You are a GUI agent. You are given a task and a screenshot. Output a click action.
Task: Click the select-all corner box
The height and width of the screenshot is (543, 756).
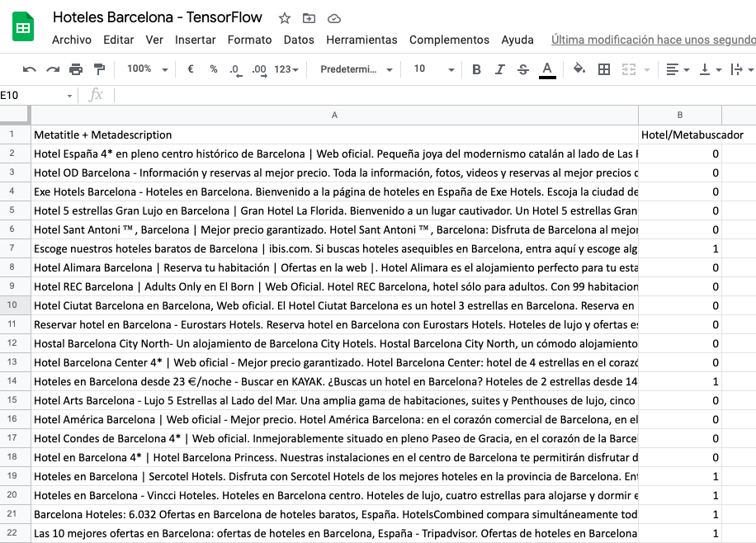tap(15, 116)
